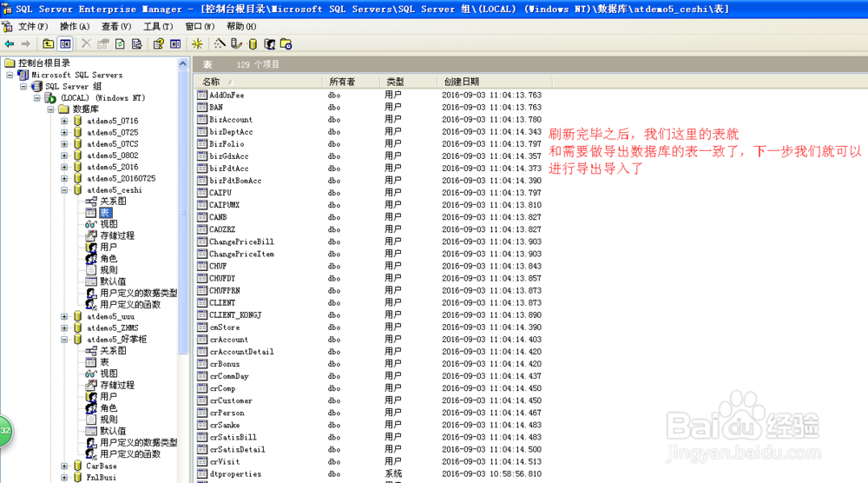This screenshot has width=868, height=483.
Task: Click the Refresh page toolbar icon
Action: tap(120, 43)
